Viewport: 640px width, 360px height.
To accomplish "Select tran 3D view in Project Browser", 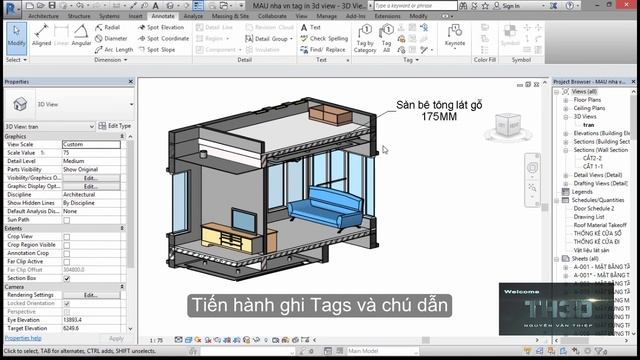I will (x=588, y=125).
